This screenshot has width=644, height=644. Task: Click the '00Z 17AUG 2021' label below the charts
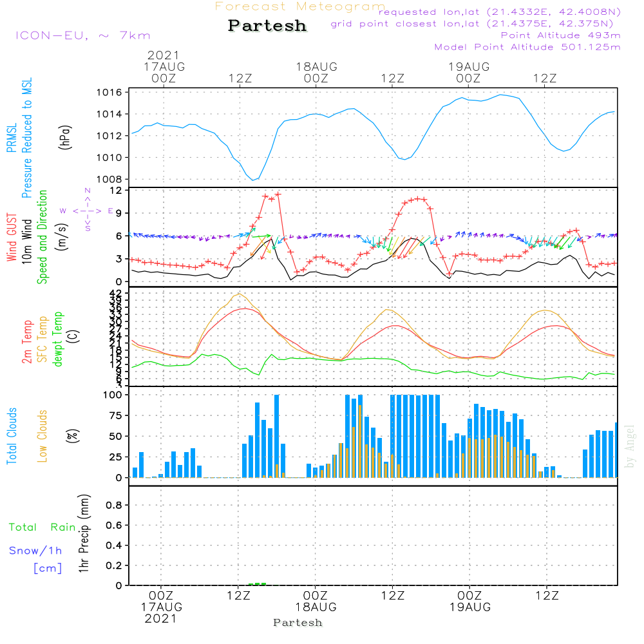click(161, 607)
